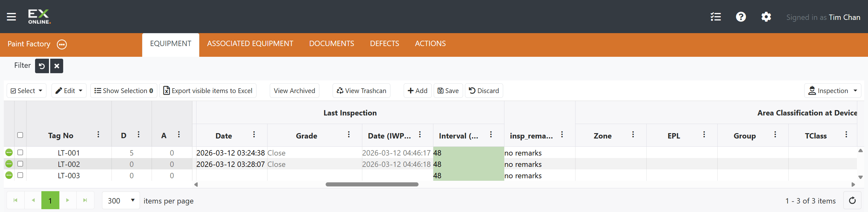The image size is (868, 212).
Task: Click Export visible items to Excel
Action: tap(208, 91)
